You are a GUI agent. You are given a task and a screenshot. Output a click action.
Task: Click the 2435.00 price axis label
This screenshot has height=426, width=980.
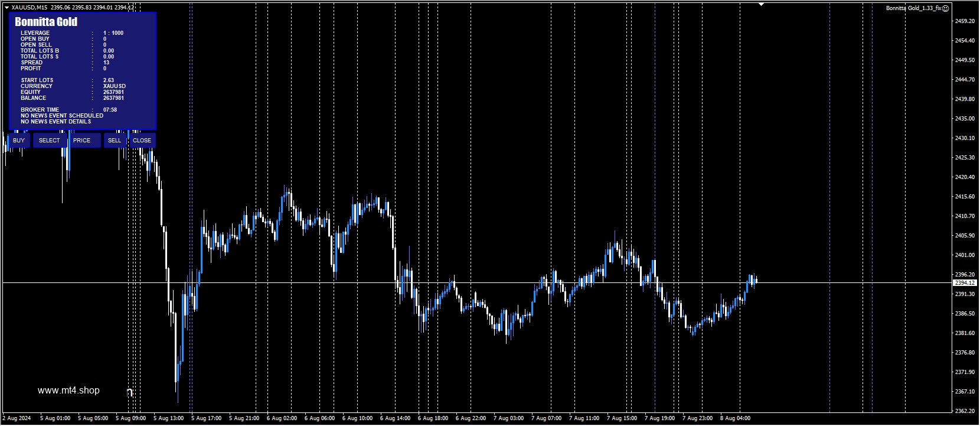click(965, 119)
